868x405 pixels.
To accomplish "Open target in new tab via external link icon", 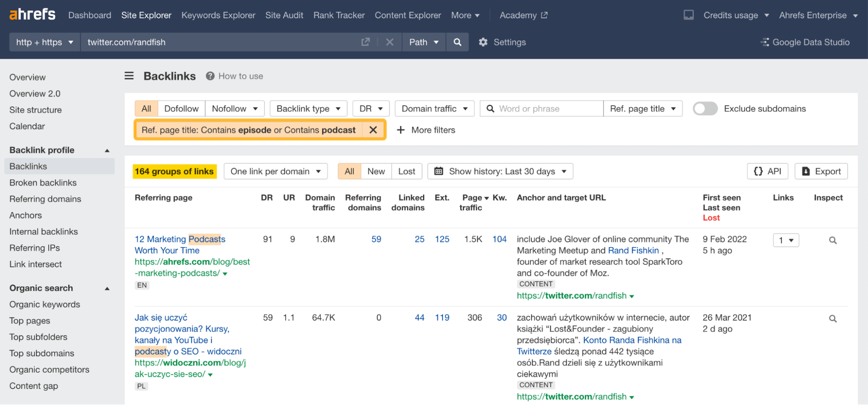I will [365, 42].
